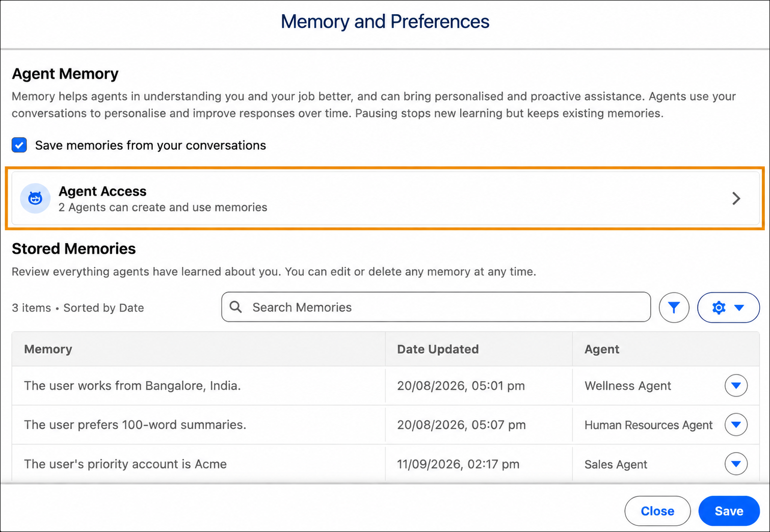The height and width of the screenshot is (532, 770).
Task: Click date cell "11/09/2026, 02:17 pm"
Action: tap(458, 464)
